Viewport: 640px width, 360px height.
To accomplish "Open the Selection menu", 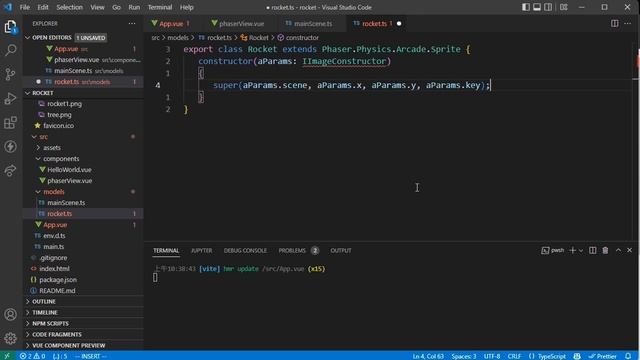I will (x=69, y=7).
